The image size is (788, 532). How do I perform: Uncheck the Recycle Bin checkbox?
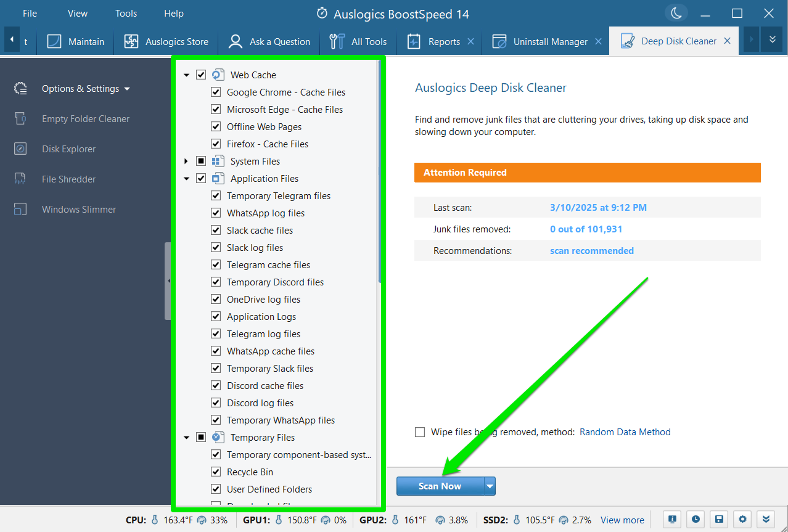[216, 472]
